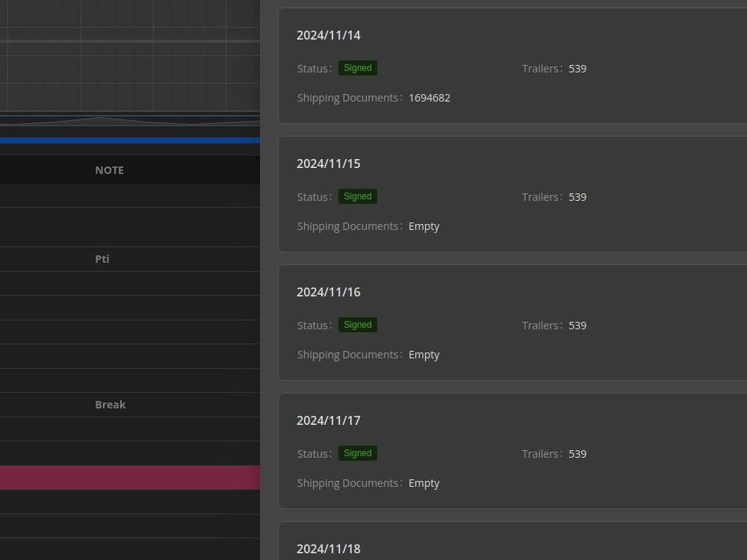Image resolution: width=747 pixels, height=560 pixels.
Task: Click the pink highlighted row
Action: click(x=127, y=477)
